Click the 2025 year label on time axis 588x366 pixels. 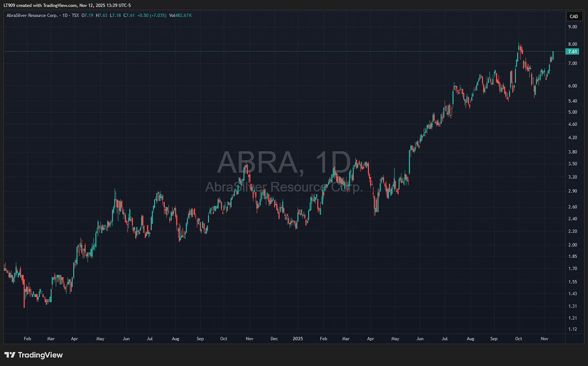click(x=298, y=339)
